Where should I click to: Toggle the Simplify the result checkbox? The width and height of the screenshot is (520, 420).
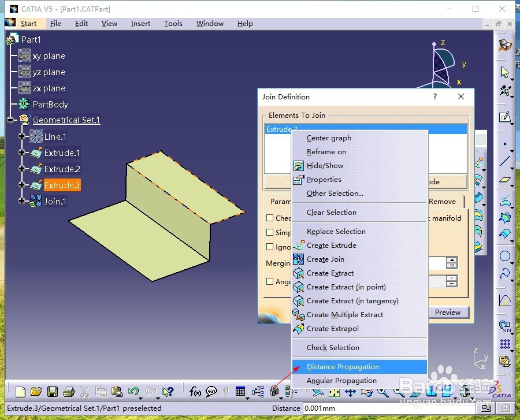(270, 232)
